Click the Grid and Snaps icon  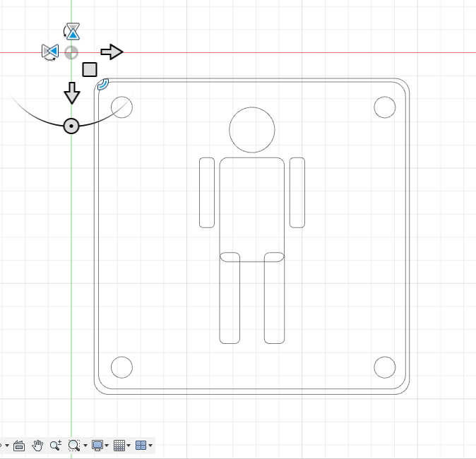pyautogui.click(x=119, y=445)
